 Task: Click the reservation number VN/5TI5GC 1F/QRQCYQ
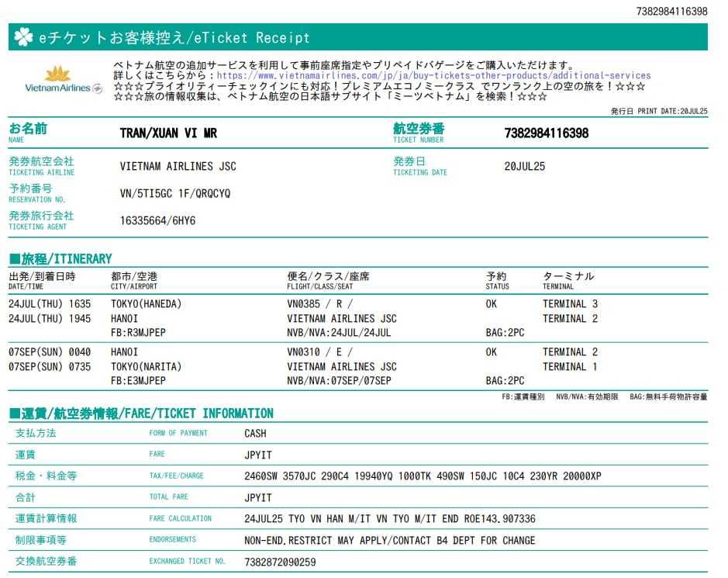tap(175, 193)
